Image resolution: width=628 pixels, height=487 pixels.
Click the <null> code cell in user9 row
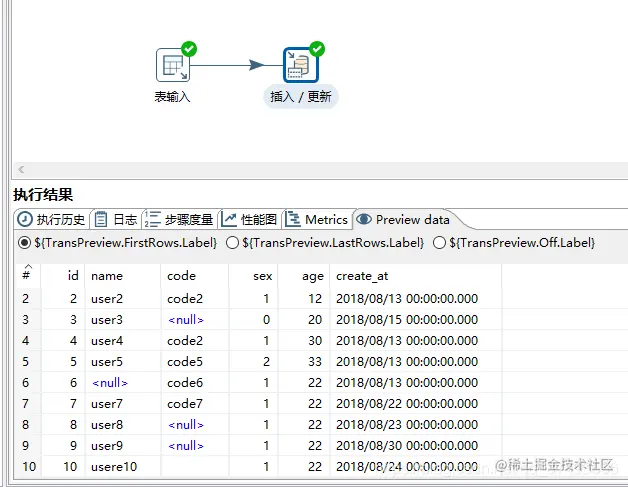195,445
